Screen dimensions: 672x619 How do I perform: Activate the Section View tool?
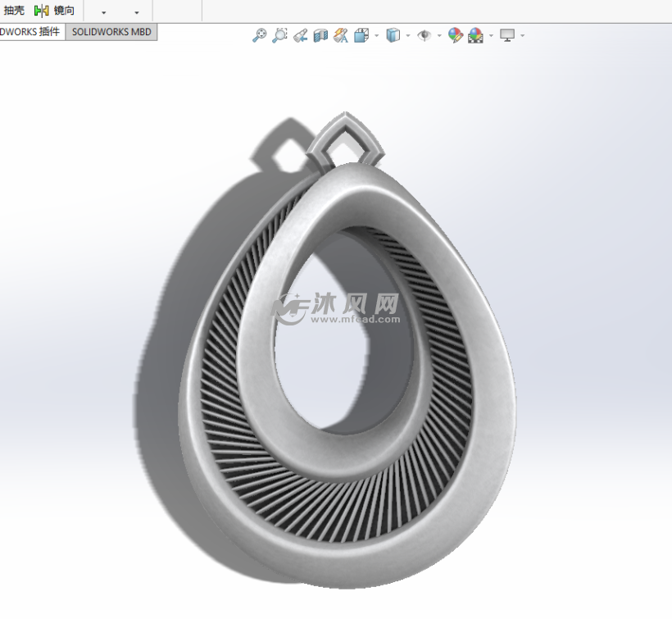[320, 35]
